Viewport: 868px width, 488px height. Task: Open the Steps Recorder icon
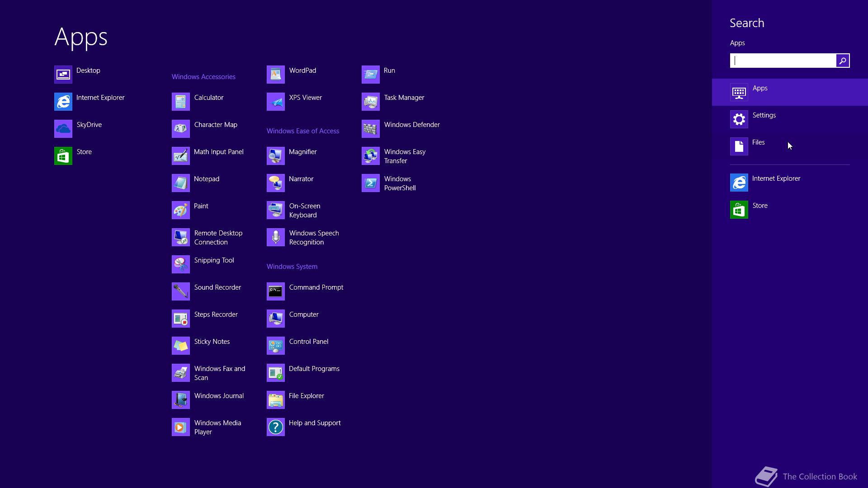[x=181, y=319]
